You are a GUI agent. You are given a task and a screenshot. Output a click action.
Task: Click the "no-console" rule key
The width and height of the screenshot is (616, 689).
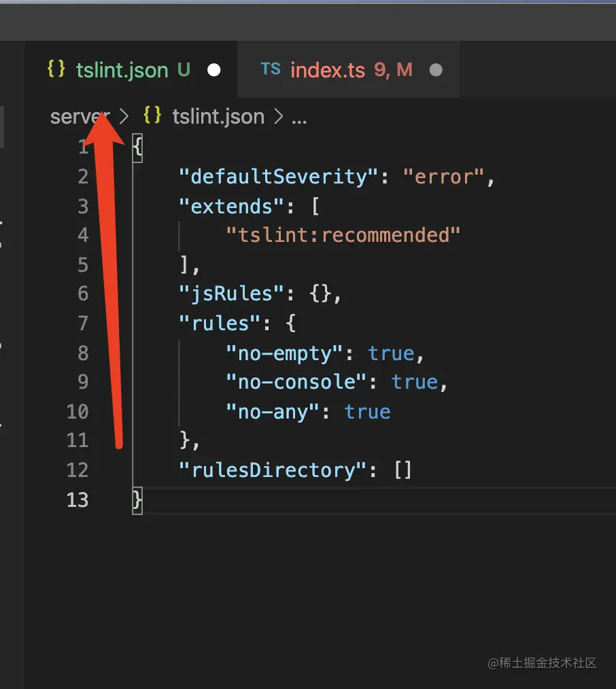point(296,383)
